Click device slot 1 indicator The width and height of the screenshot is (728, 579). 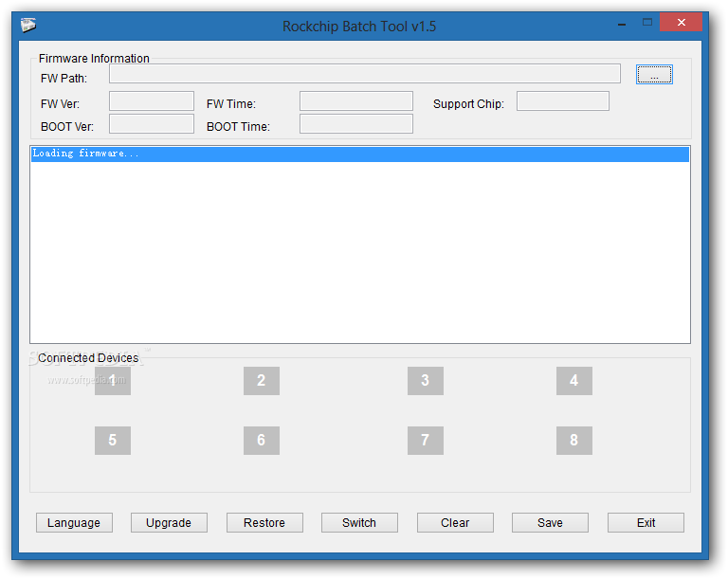click(113, 381)
